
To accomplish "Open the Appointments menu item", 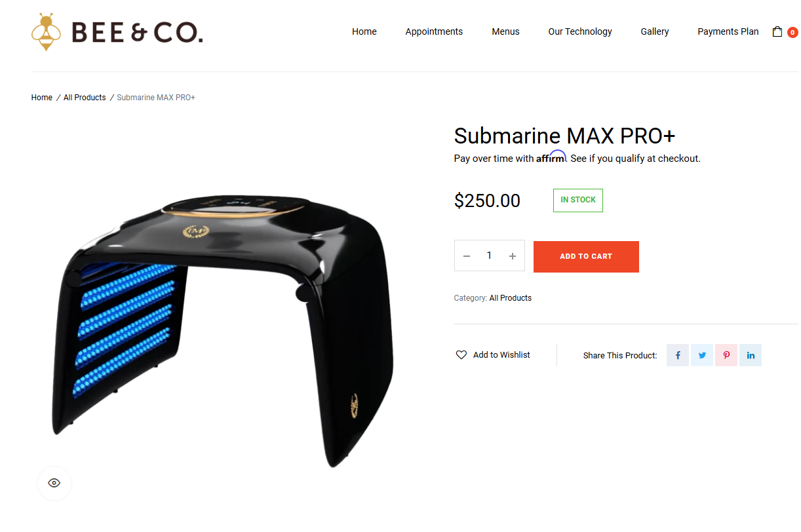I will [x=434, y=31].
